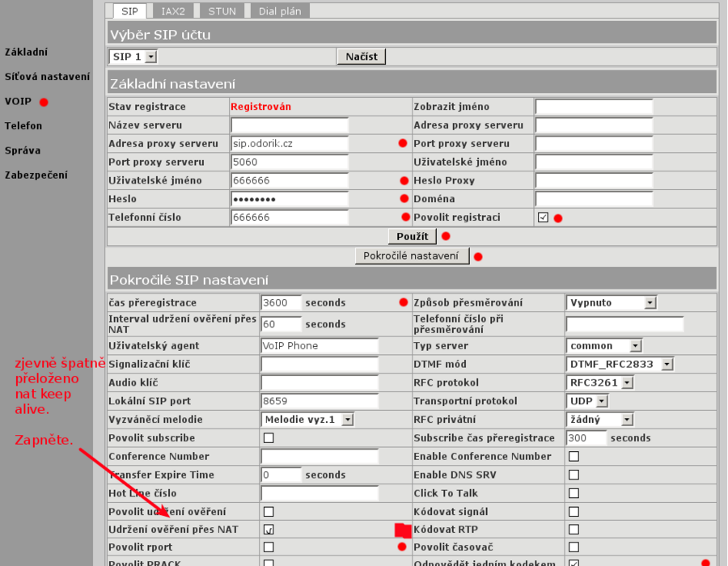
Task: Enable Povolit časovač checkbox
Action: [574, 547]
